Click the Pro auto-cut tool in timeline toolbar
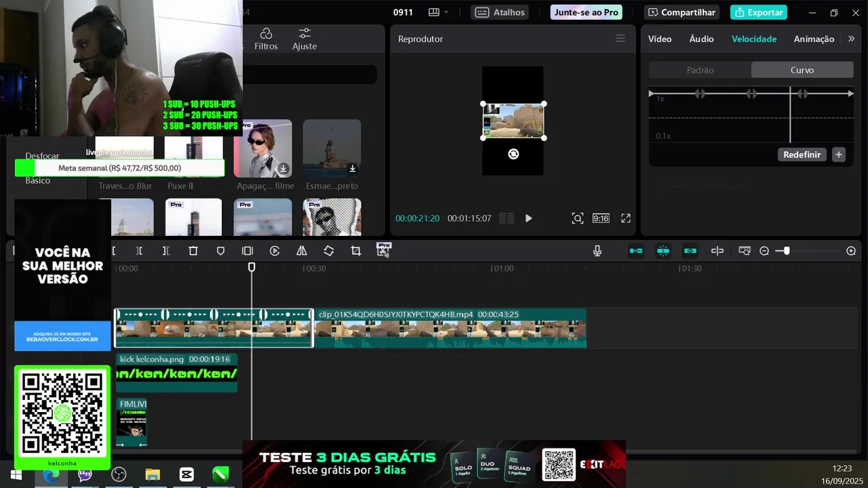Screen dimensions: 868x488 (384, 250)
